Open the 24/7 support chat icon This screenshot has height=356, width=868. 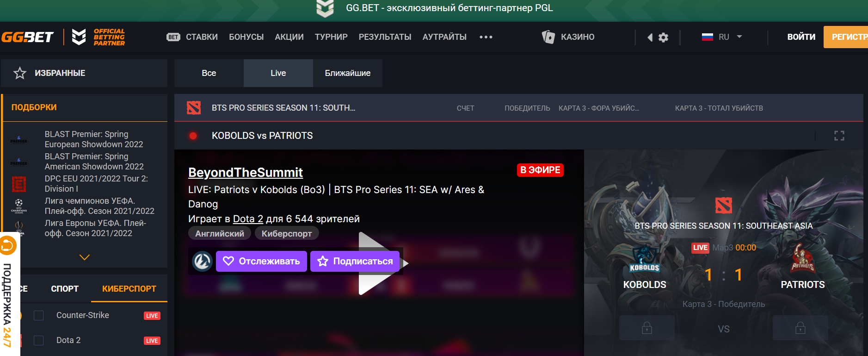[x=8, y=245]
